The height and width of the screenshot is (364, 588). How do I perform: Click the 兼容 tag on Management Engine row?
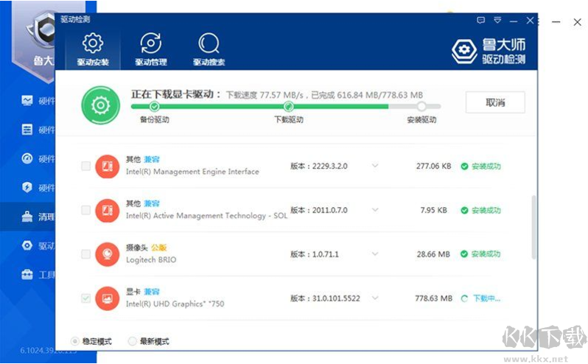[x=152, y=159]
